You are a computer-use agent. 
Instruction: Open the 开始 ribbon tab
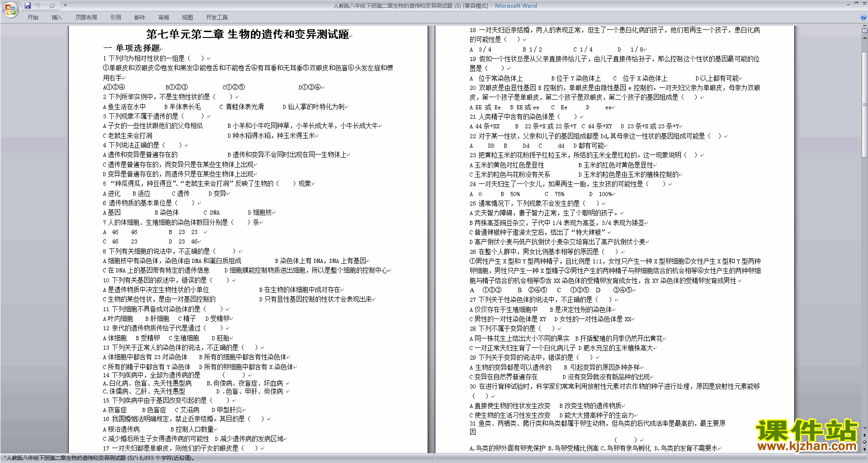pos(33,17)
